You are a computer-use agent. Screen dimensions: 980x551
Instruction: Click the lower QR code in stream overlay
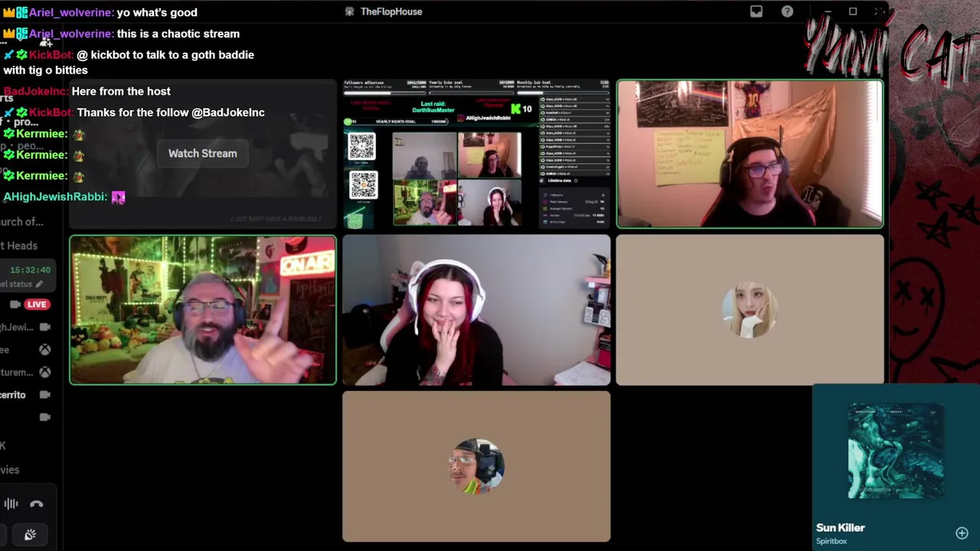(x=363, y=185)
